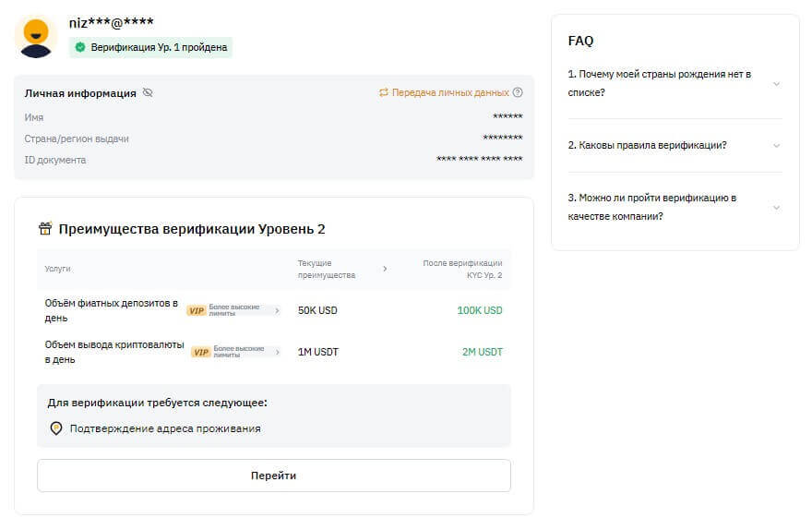Click the chevron next to Текущие преимущества
The image size is (812, 518).
point(385,269)
